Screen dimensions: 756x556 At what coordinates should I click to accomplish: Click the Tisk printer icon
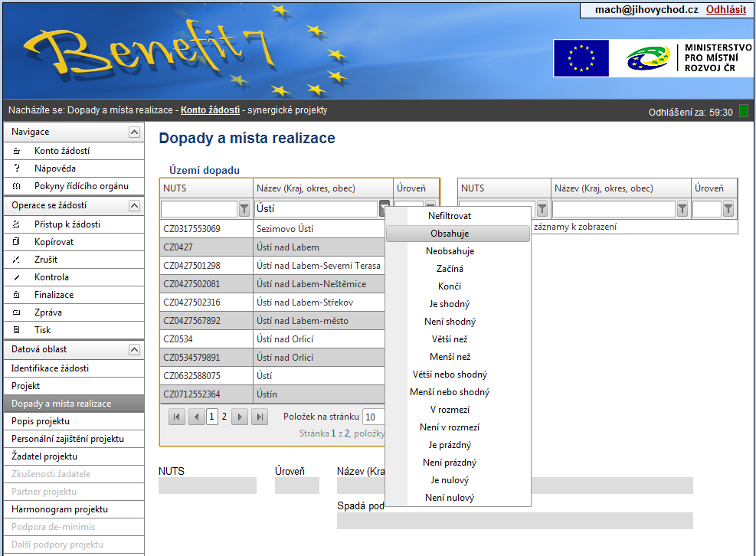click(x=16, y=330)
